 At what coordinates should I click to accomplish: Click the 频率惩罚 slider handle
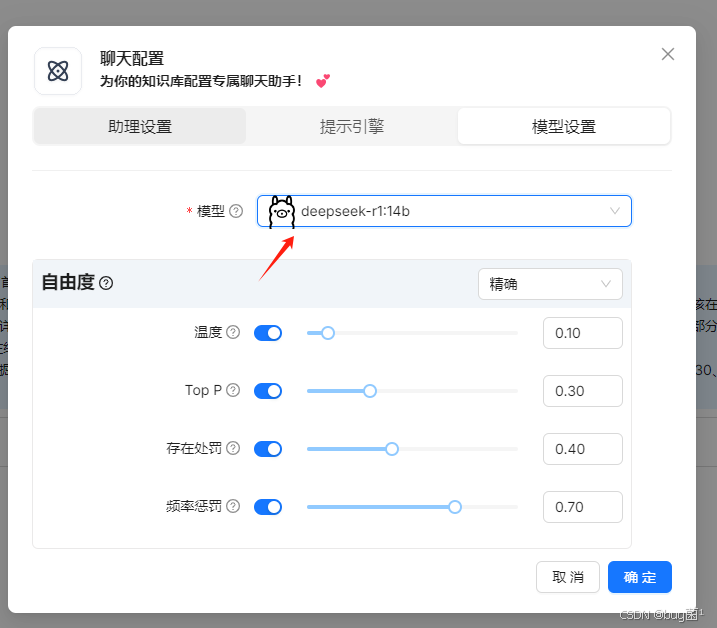(x=455, y=507)
